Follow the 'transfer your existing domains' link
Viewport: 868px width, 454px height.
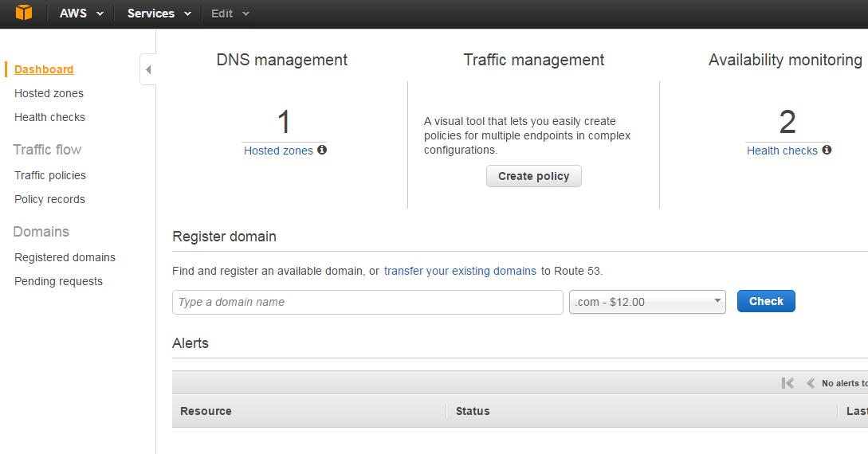click(x=460, y=271)
